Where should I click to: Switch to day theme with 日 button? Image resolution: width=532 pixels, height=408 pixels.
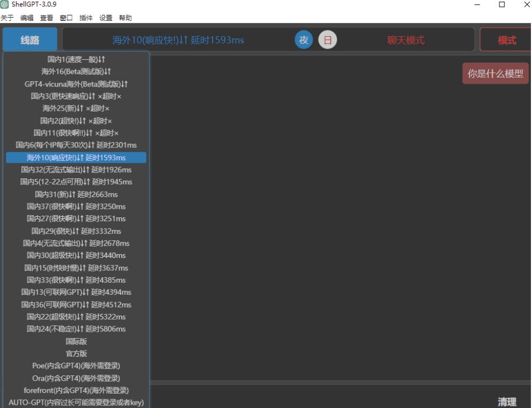coord(328,40)
